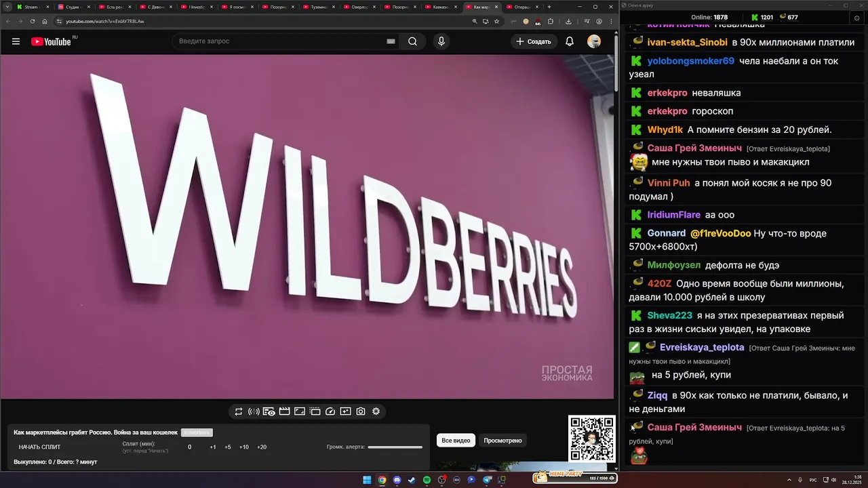The image size is (868, 488).
Task: Reload the YouTube page
Action: point(33,21)
